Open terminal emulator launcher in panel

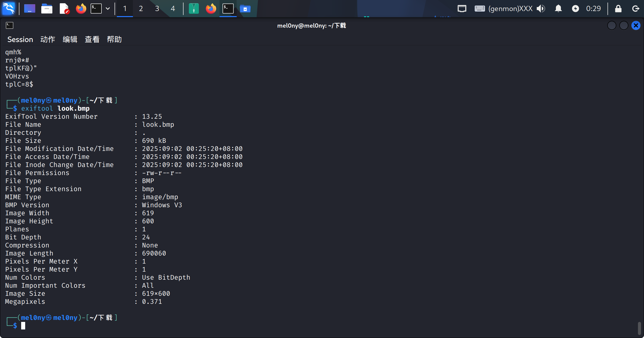pyautogui.click(x=96, y=9)
